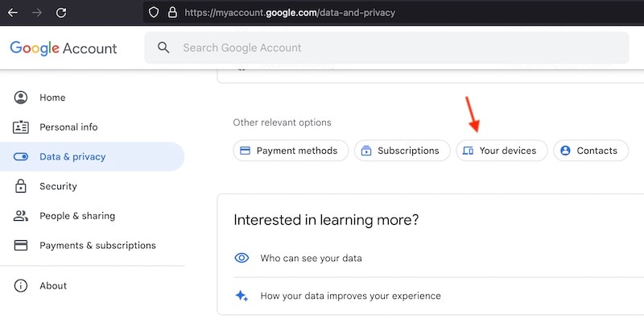This screenshot has height=328, width=644.
Task: Click the Home profile icon in sidebar
Action: [21, 98]
